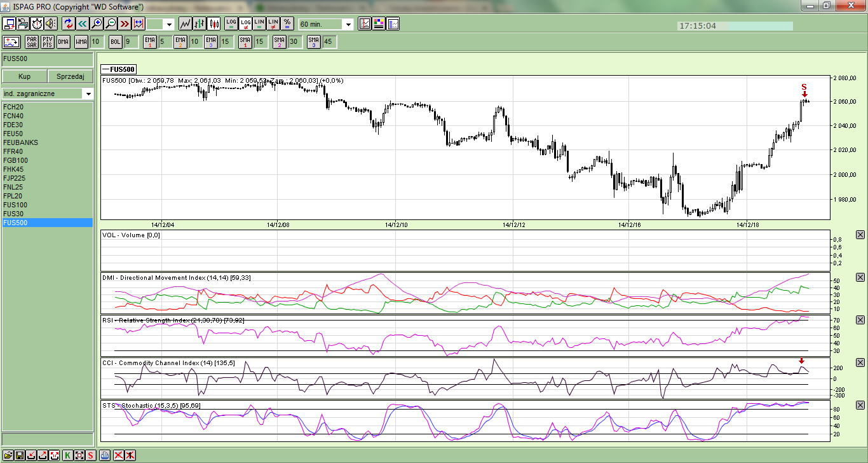Viewport: 868px width, 463px height.
Task: Enable the EMA 1 moving average
Action: tap(149, 42)
